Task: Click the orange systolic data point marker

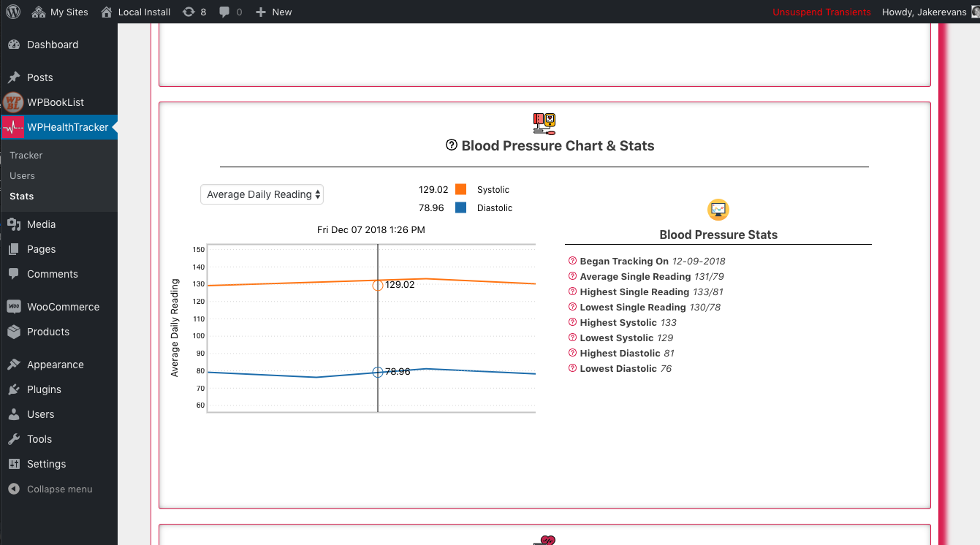Action: pyautogui.click(x=378, y=286)
